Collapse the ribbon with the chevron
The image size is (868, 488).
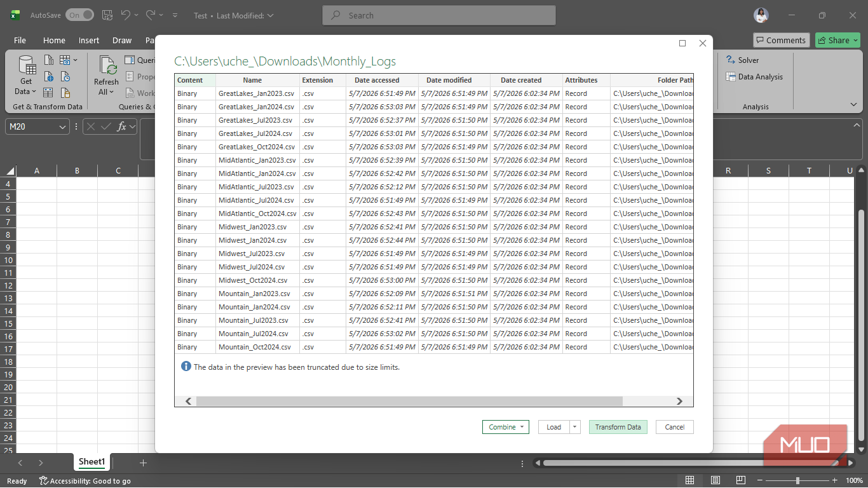[853, 104]
